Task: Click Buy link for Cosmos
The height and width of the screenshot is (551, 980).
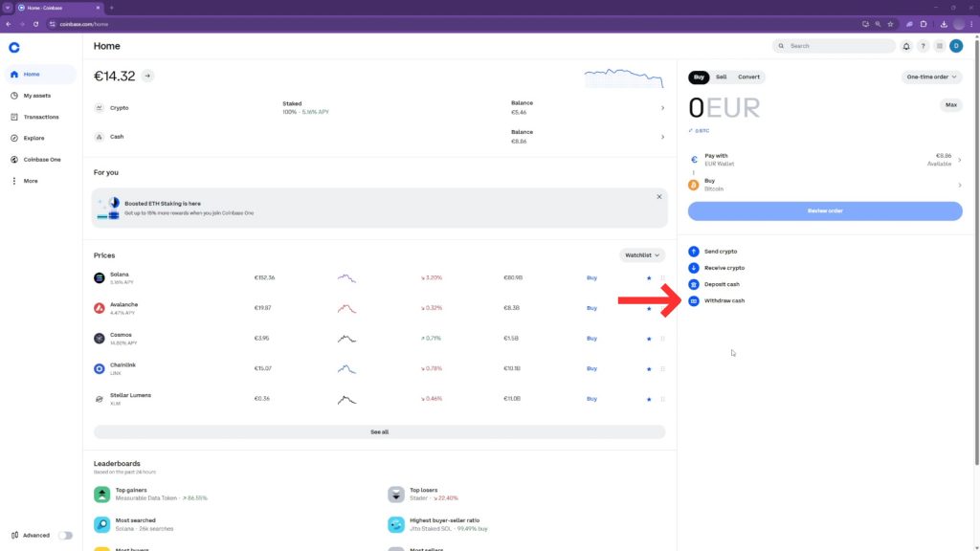Action: (x=591, y=339)
